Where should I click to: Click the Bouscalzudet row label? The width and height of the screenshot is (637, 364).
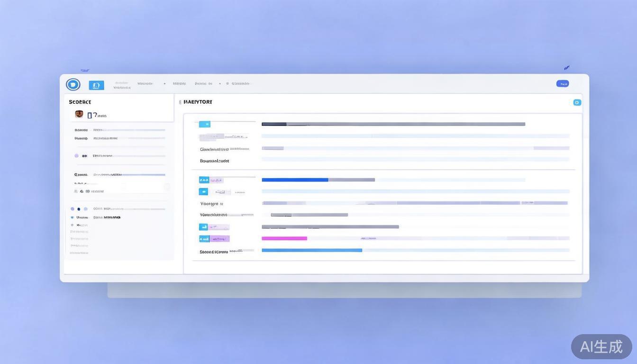[214, 161]
